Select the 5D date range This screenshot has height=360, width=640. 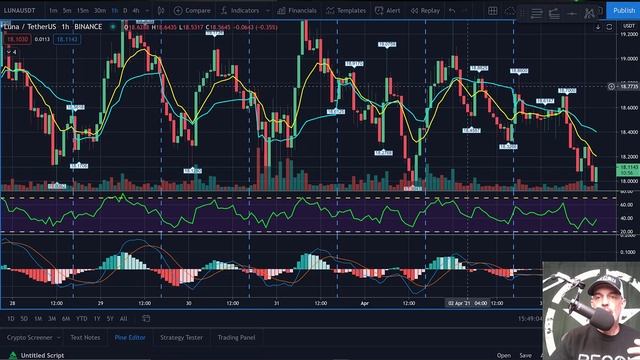24,319
